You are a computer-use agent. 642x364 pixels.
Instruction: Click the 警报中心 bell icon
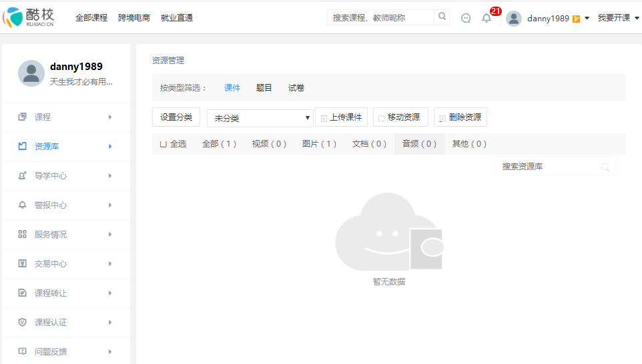22,205
